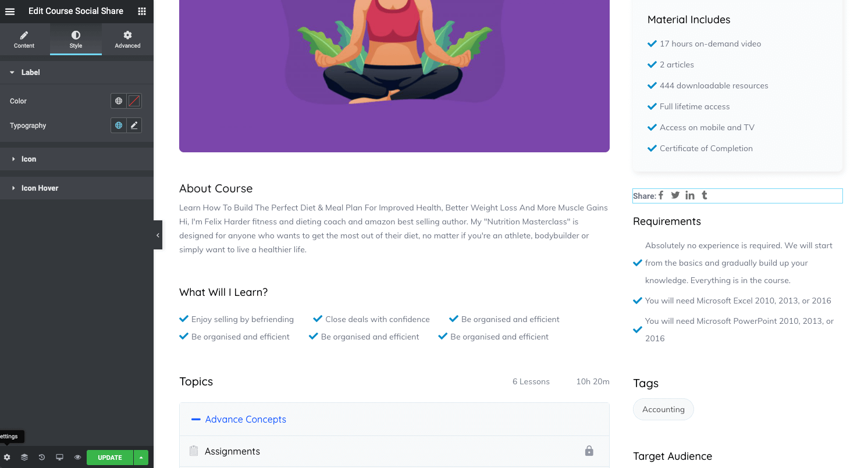This screenshot has width=868, height=468.
Task: Open save options arrow beside Update
Action: click(x=141, y=458)
